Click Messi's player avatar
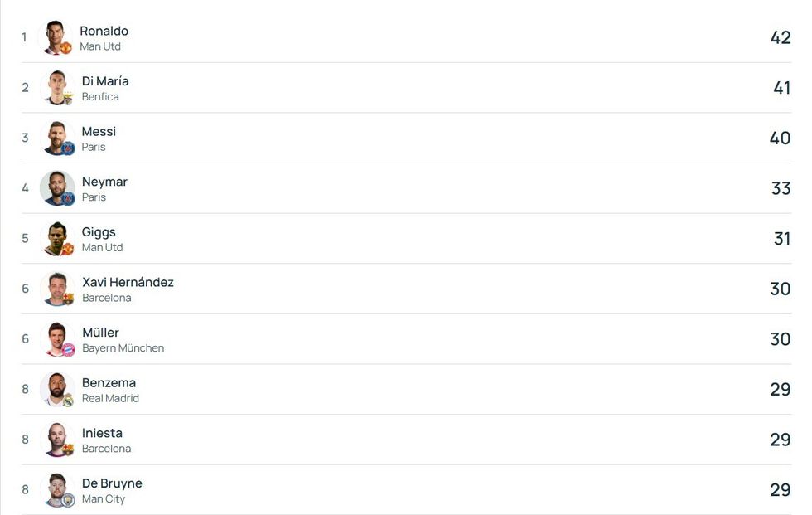The height and width of the screenshot is (515, 812). tap(57, 138)
